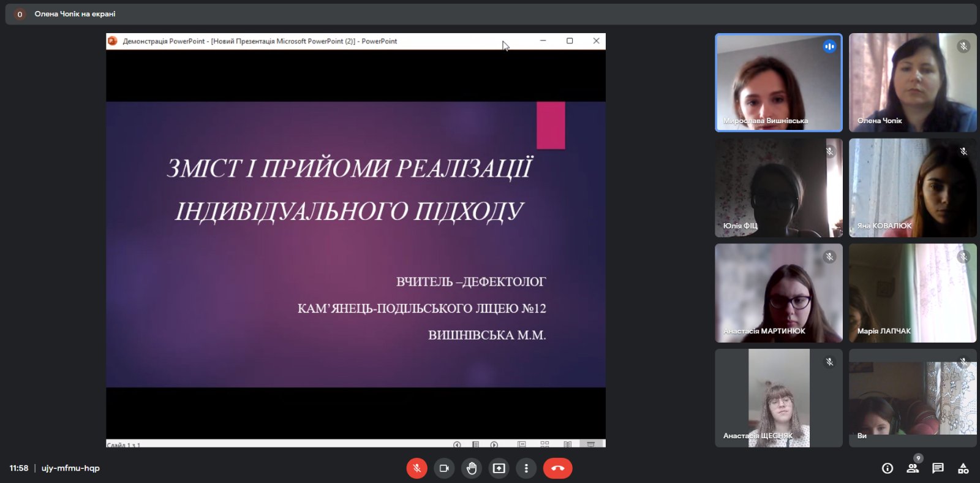Viewport: 980px width, 483px height.
Task: Open the meeting details info icon
Action: (887, 468)
